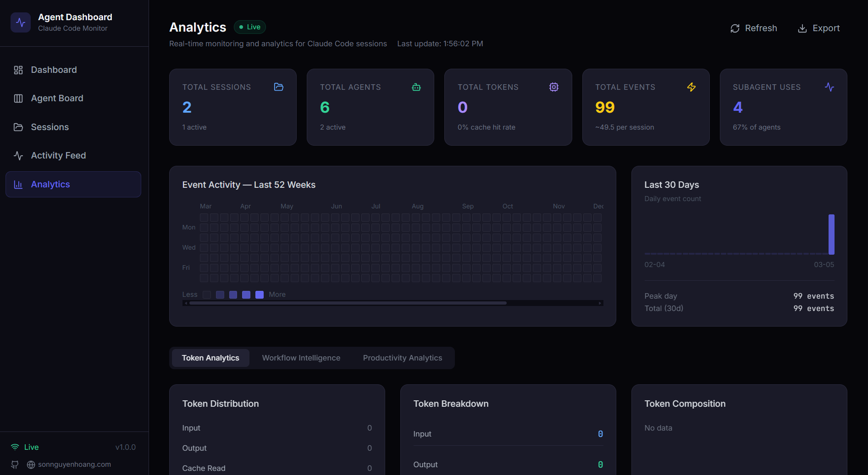Click the folder icon on Total Sessions card
868x475 pixels.
tap(278, 87)
